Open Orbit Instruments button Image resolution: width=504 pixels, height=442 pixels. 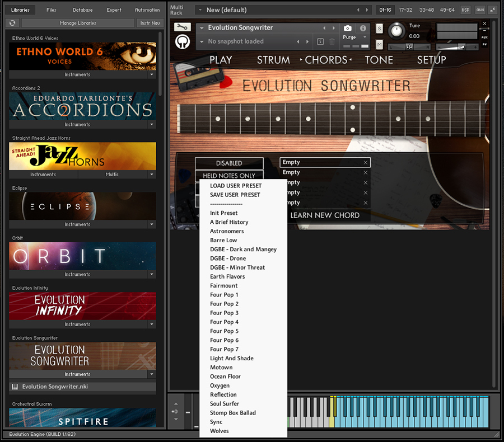pyautogui.click(x=77, y=274)
